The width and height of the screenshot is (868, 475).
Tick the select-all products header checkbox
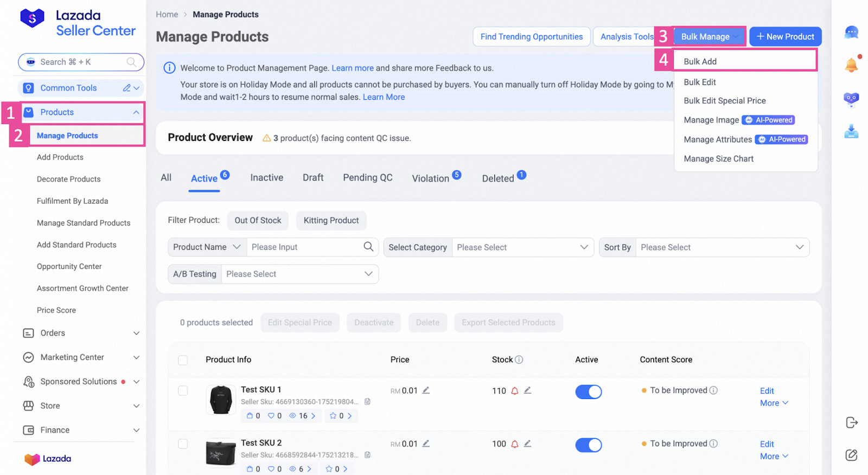coord(183,360)
